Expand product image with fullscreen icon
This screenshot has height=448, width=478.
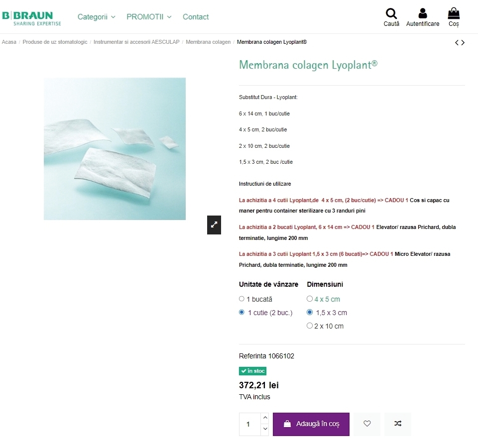pyautogui.click(x=214, y=225)
